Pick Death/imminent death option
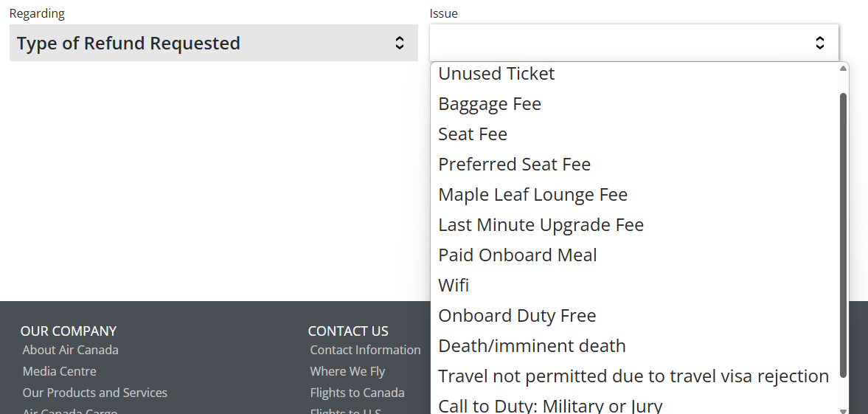 pyautogui.click(x=532, y=346)
